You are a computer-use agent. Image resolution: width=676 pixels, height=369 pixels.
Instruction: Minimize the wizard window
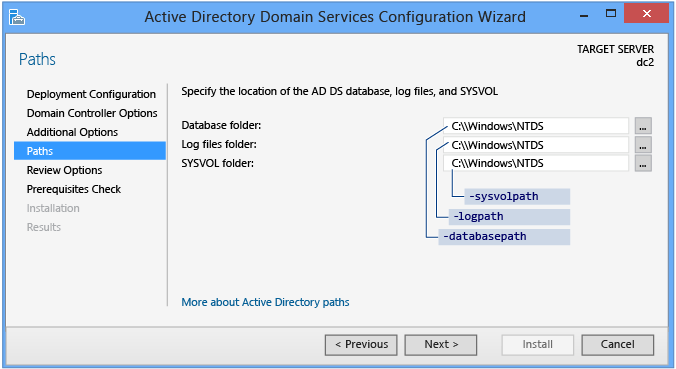(x=584, y=16)
